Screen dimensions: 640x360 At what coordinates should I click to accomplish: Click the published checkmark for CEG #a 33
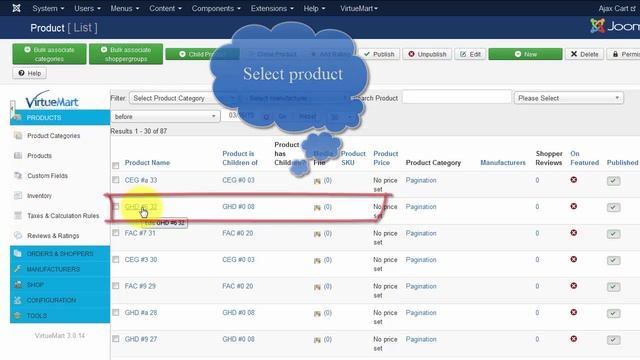point(613,181)
